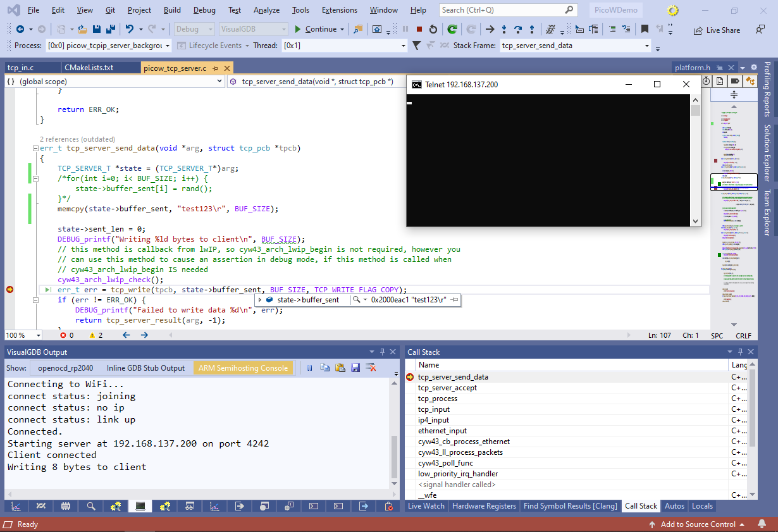
Task: Click the Step Into arrow icon
Action: tap(504, 29)
